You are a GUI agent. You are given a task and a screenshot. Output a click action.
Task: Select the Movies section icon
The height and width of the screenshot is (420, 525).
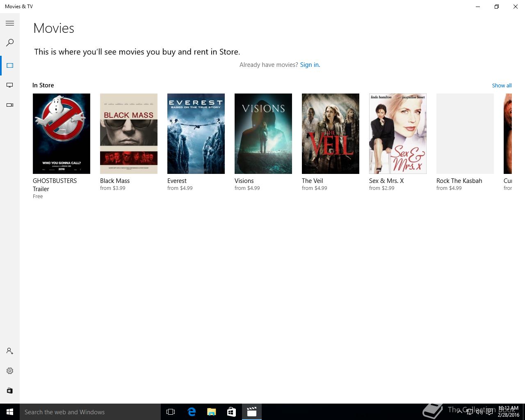(10, 66)
